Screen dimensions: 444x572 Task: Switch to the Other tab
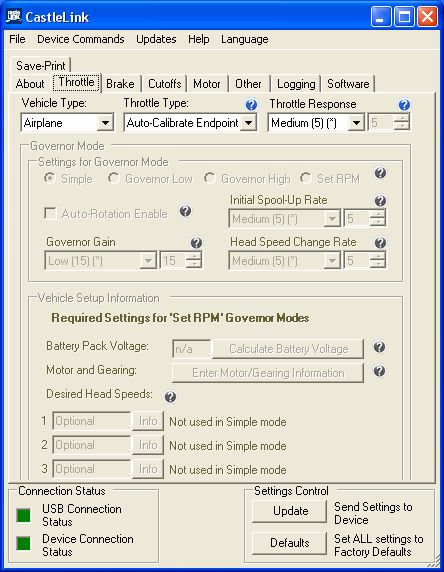[248, 84]
